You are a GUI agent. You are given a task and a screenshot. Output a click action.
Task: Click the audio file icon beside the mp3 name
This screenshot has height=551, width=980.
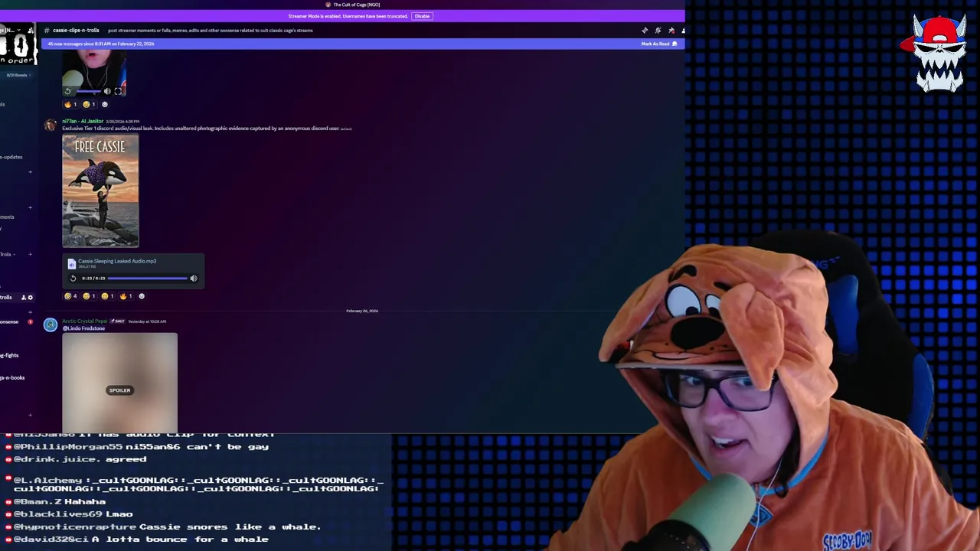pyautogui.click(x=71, y=263)
